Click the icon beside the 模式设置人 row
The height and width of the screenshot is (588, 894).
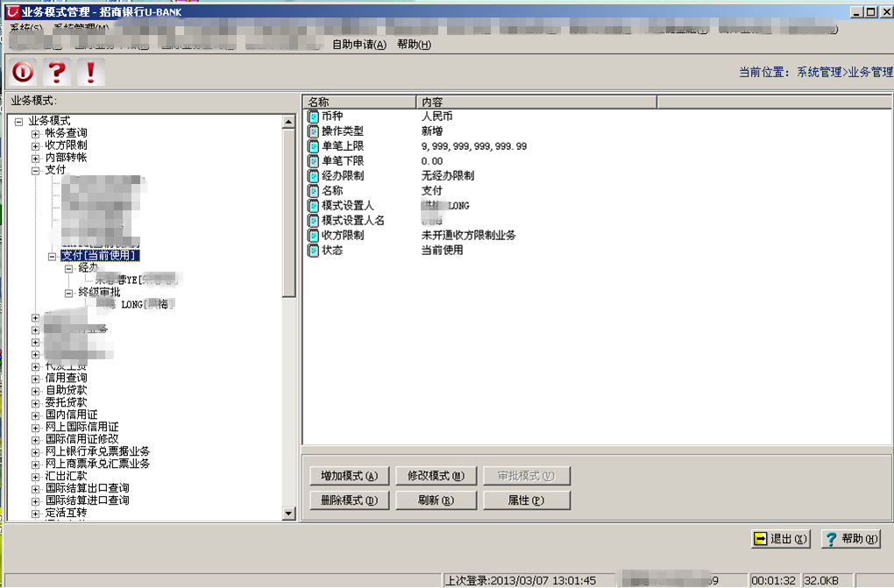[x=313, y=206]
